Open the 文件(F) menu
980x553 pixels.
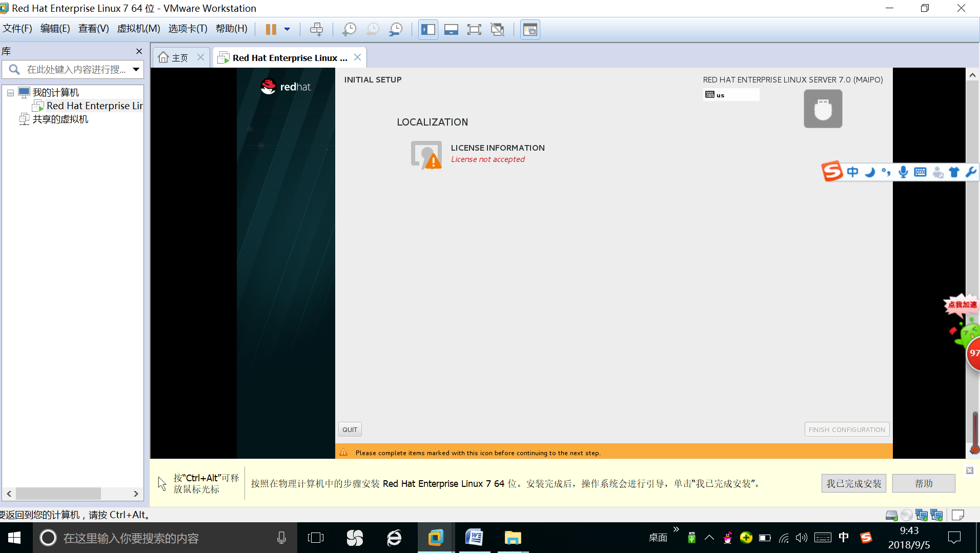point(17,29)
